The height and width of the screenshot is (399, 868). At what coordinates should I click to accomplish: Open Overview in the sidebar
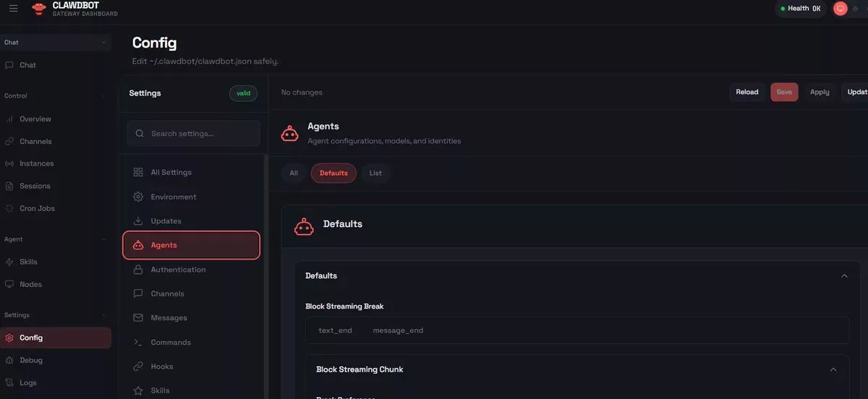click(x=56, y=119)
